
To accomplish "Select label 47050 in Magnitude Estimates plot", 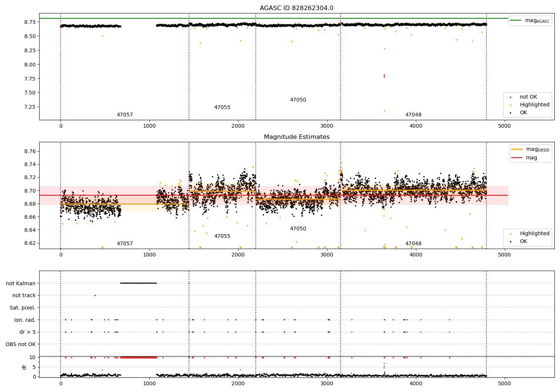I will click(x=298, y=229).
